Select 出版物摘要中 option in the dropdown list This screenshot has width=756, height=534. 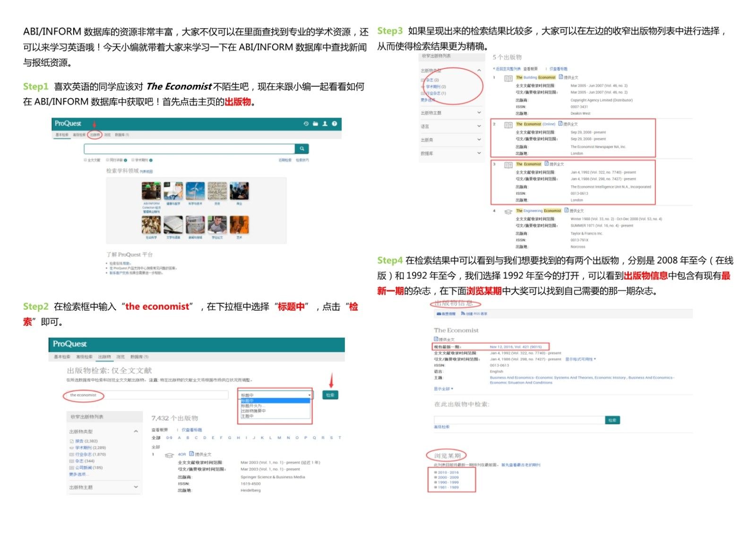pyautogui.click(x=275, y=411)
